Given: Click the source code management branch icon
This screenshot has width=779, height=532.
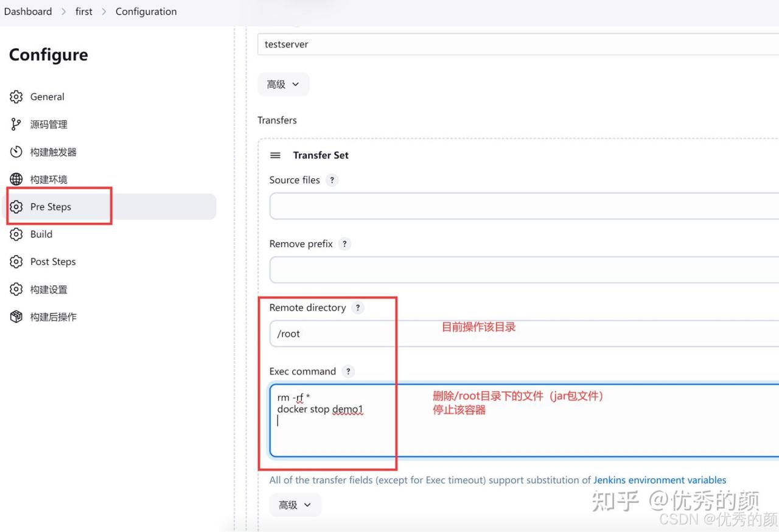Looking at the screenshot, I should 16,124.
